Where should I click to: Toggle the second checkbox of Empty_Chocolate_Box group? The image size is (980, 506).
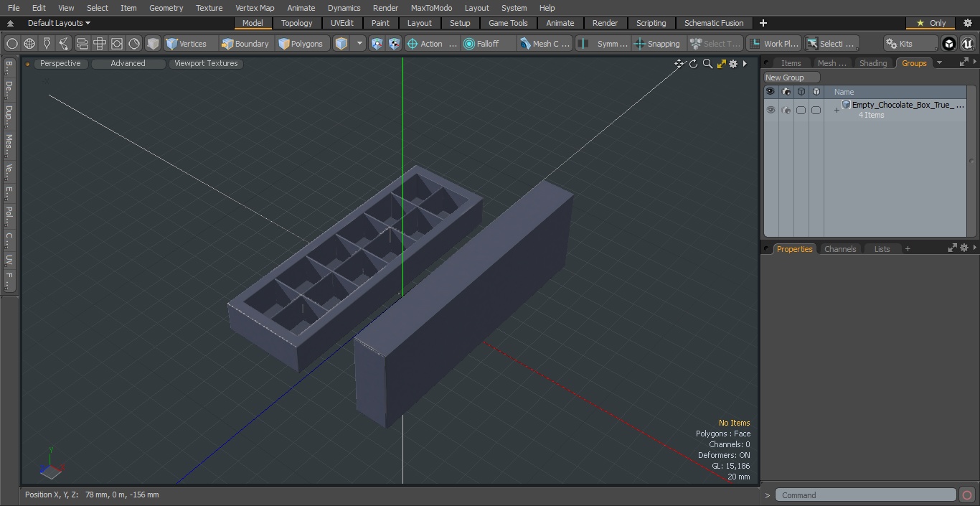tap(816, 110)
